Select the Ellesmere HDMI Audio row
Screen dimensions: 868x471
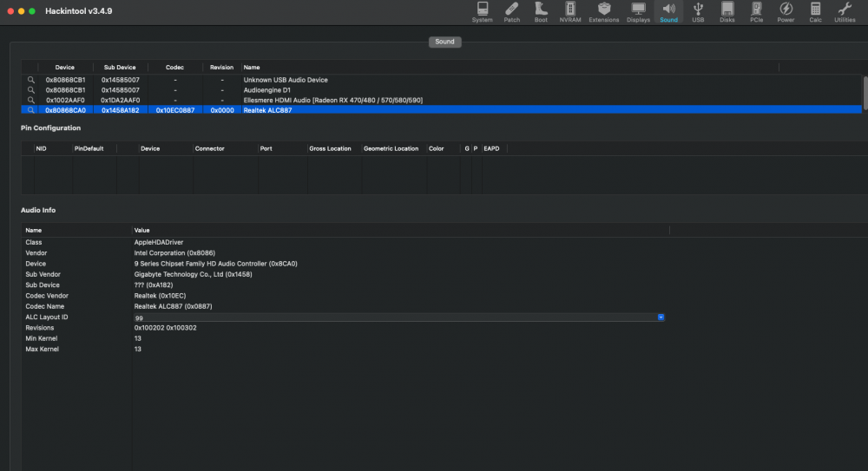441,100
